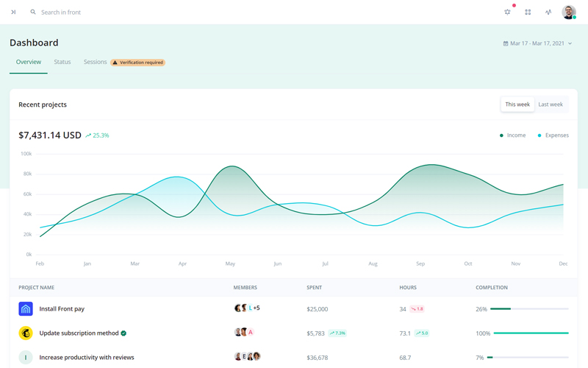Open the apps grid icon
The height and width of the screenshot is (368, 588).
pos(528,13)
